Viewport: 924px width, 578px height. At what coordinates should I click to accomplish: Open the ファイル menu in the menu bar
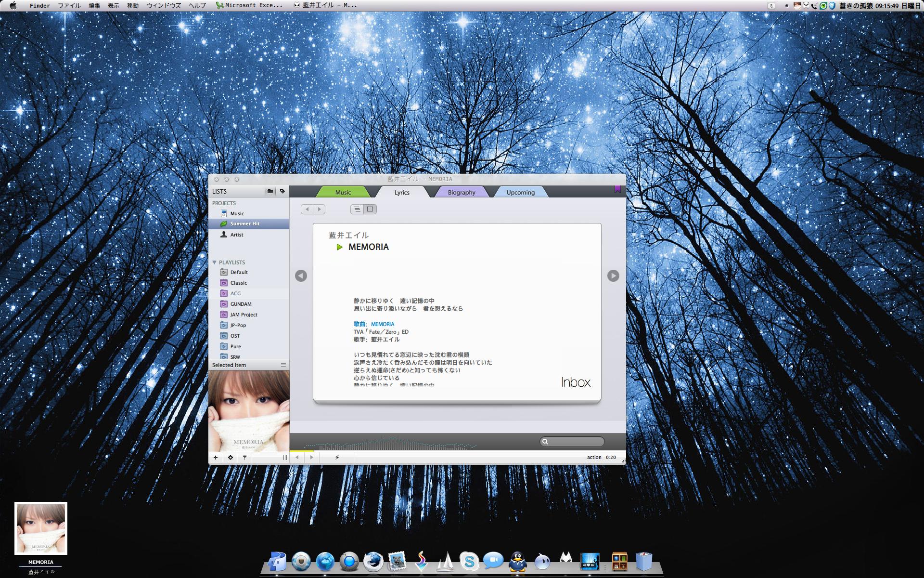[69, 5]
